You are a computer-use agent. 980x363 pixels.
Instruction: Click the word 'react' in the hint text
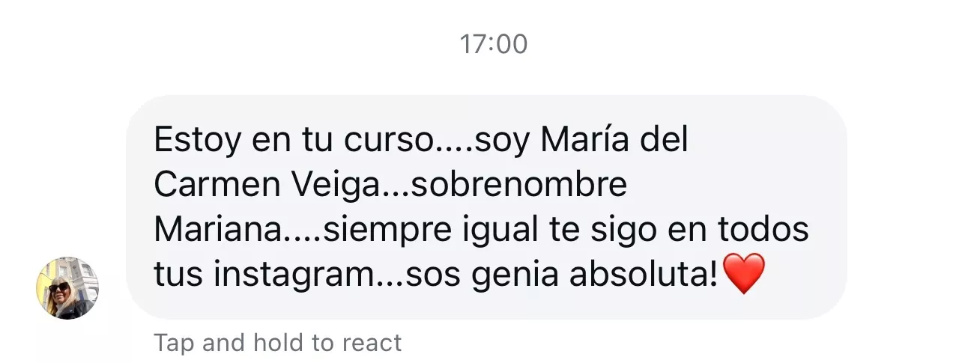click(x=372, y=343)
